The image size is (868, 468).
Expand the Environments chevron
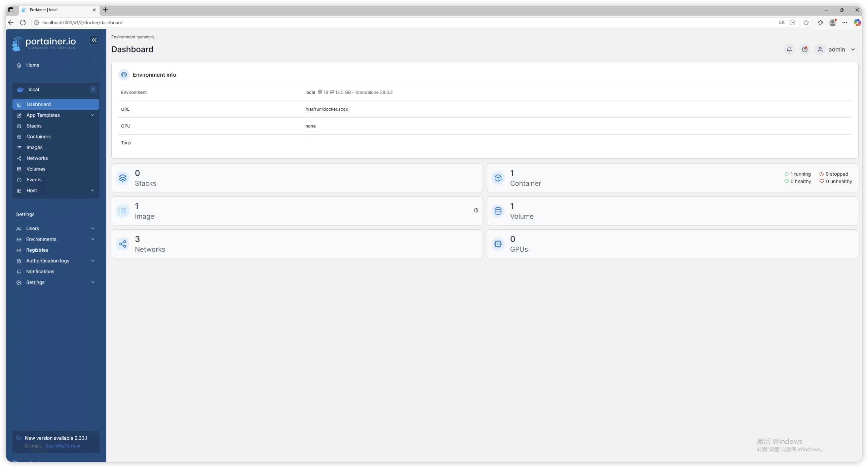click(93, 239)
